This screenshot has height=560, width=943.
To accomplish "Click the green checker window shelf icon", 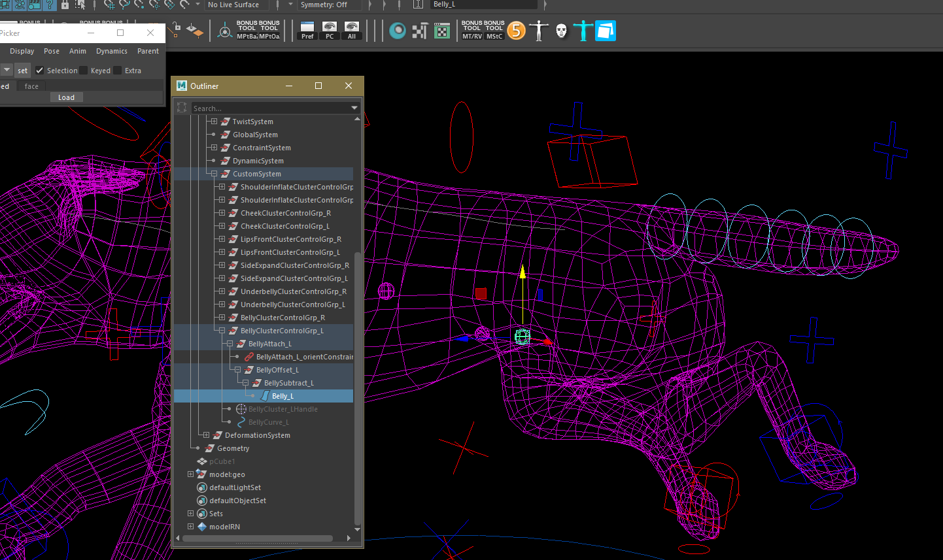I will [442, 31].
